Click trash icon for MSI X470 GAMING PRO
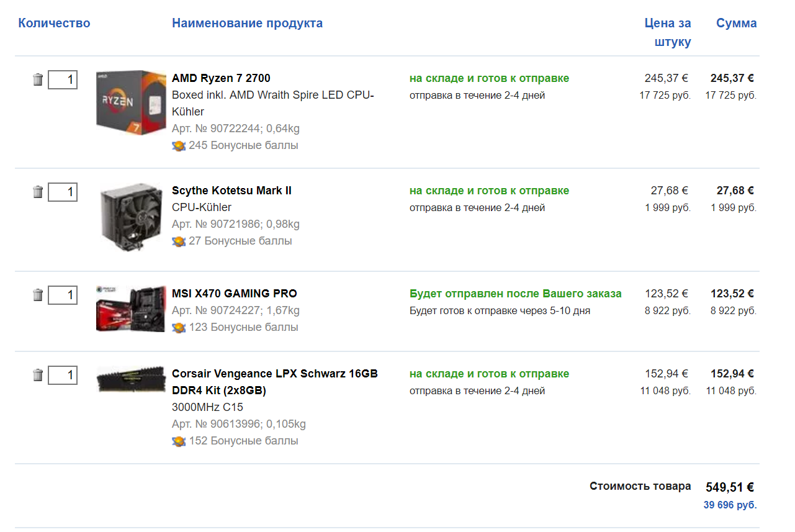The image size is (795, 532). (x=38, y=295)
